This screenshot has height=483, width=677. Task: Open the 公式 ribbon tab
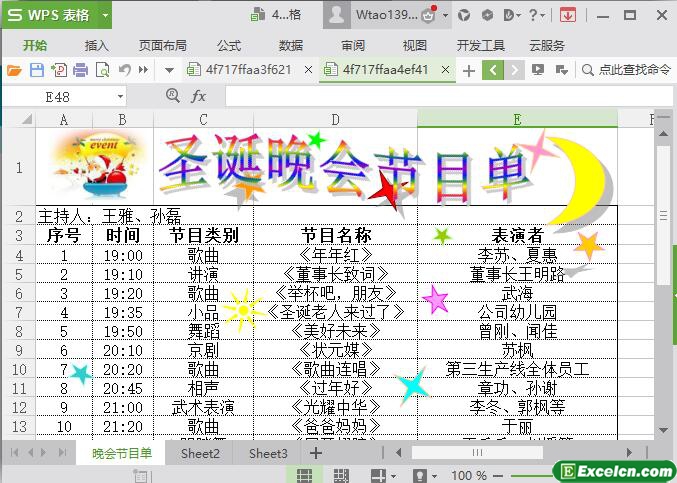click(x=229, y=45)
